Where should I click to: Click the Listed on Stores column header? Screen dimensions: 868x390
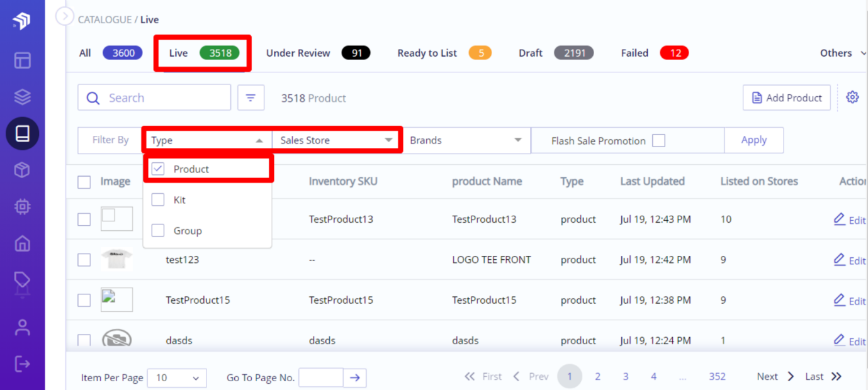pyautogui.click(x=759, y=181)
